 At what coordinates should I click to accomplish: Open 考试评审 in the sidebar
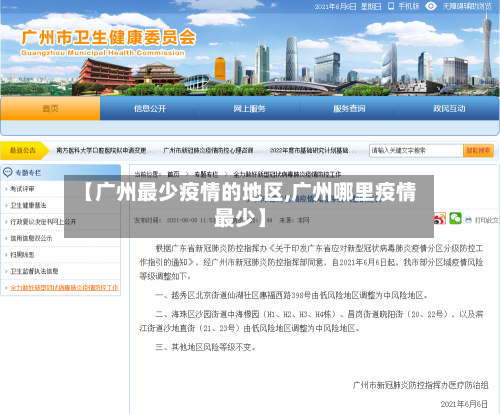[x=22, y=189]
